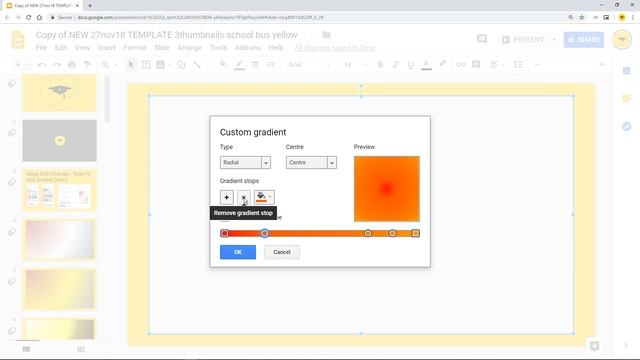Click the Paint format icon

87,64
